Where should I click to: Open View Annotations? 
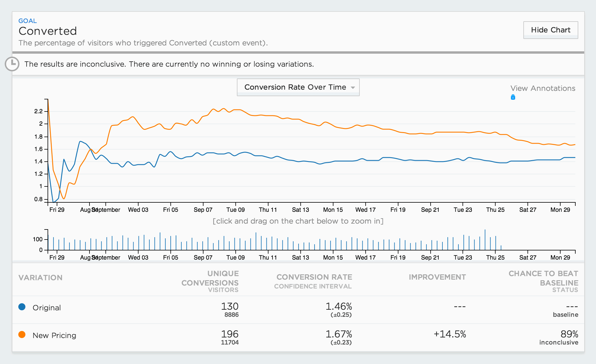tap(543, 88)
